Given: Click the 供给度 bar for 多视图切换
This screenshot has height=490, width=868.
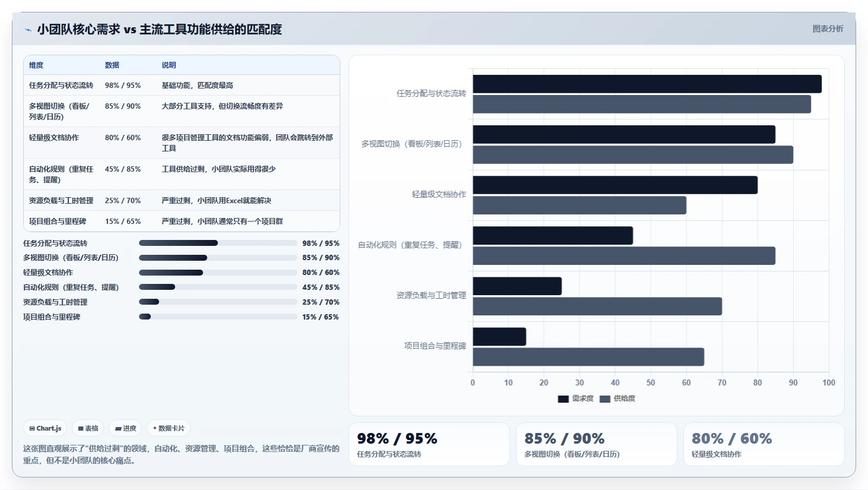Looking at the screenshot, I should 633,154.
